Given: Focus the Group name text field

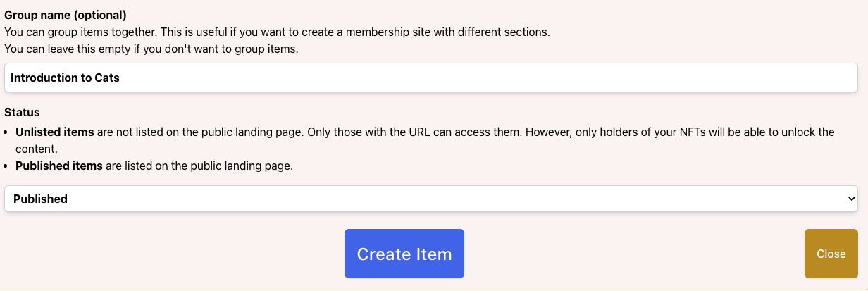Looking at the screenshot, I should pos(431,78).
